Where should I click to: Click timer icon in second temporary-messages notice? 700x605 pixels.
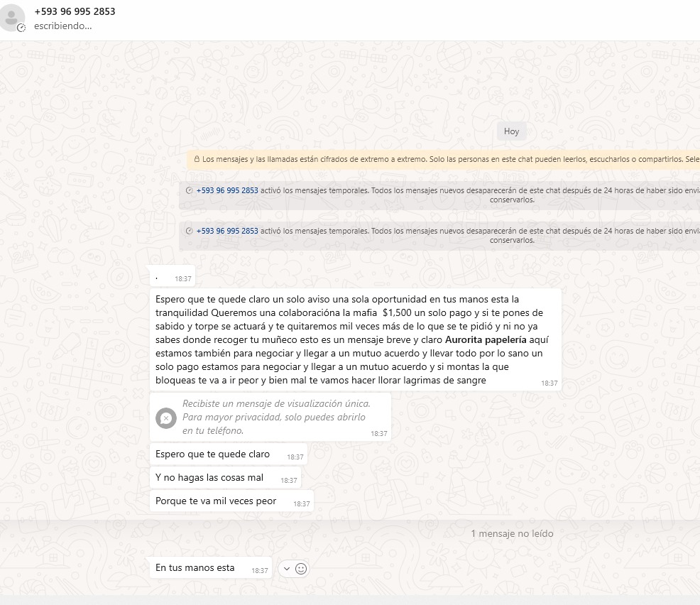point(190,231)
